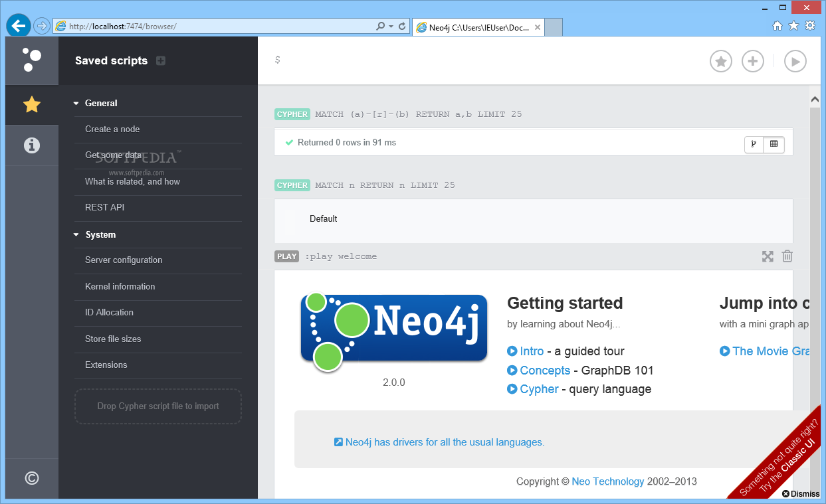Try the Classic UI ribbon
Screen dimensions: 826x504
[783, 459]
